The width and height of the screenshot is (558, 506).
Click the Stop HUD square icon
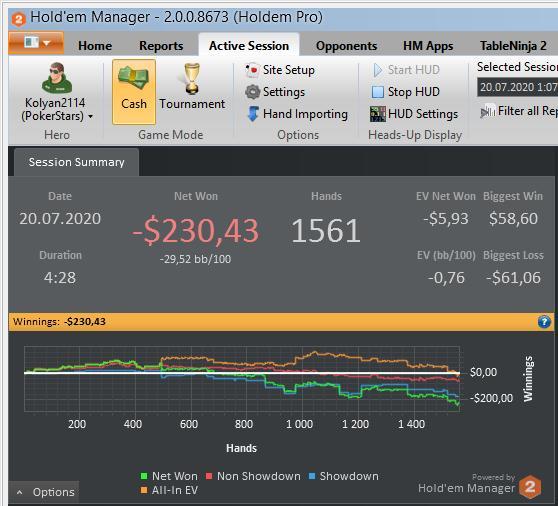(x=378, y=92)
